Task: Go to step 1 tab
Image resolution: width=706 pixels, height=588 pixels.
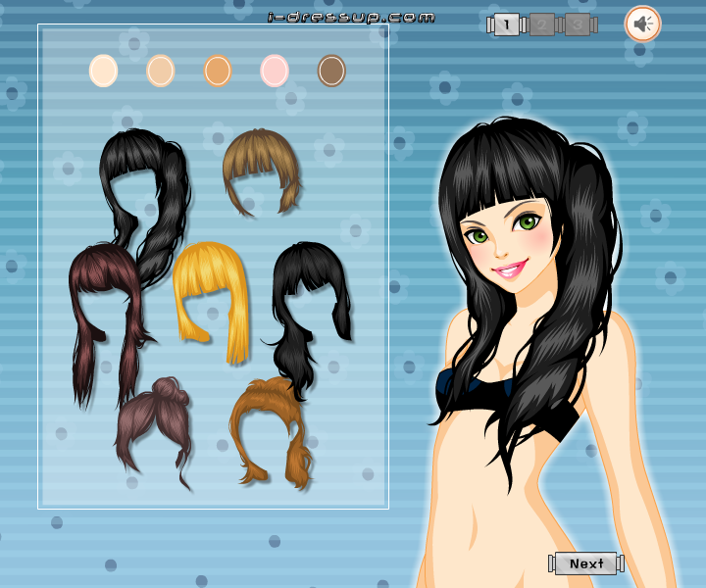Action: (507, 24)
